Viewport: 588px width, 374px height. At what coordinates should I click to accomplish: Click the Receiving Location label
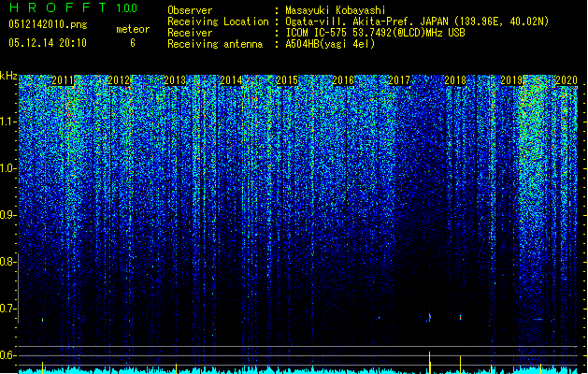pyautogui.click(x=218, y=22)
